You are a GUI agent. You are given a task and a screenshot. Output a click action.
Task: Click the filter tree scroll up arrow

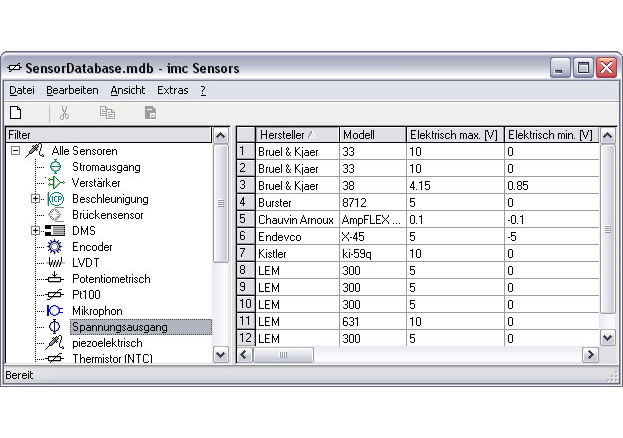[221, 136]
